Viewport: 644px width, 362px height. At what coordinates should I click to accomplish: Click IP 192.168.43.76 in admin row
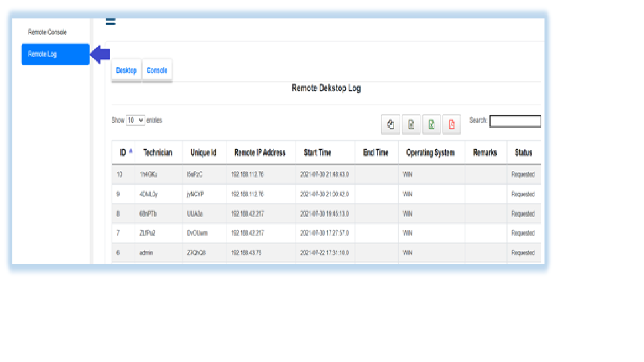pyautogui.click(x=246, y=253)
